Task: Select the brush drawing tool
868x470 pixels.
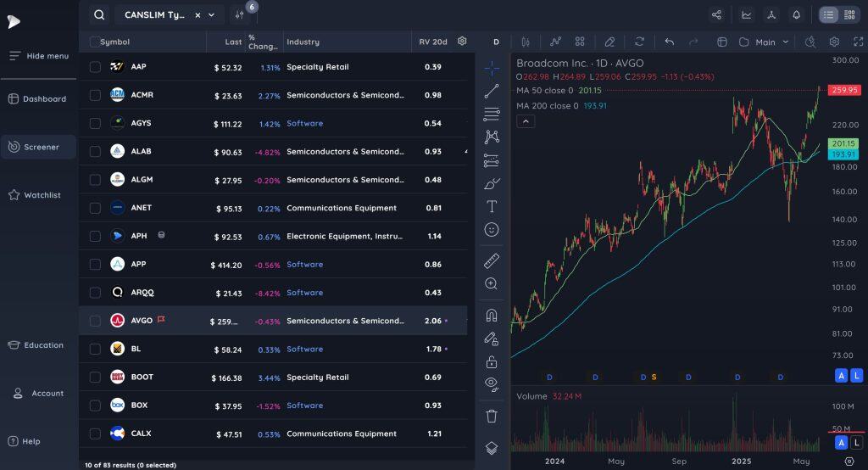Action: click(x=492, y=183)
